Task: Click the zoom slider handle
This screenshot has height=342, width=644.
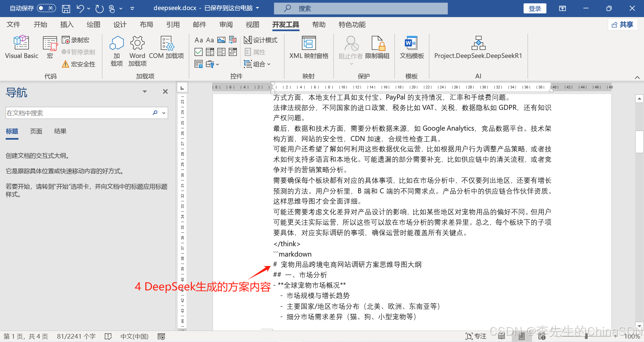Action: (x=586, y=336)
